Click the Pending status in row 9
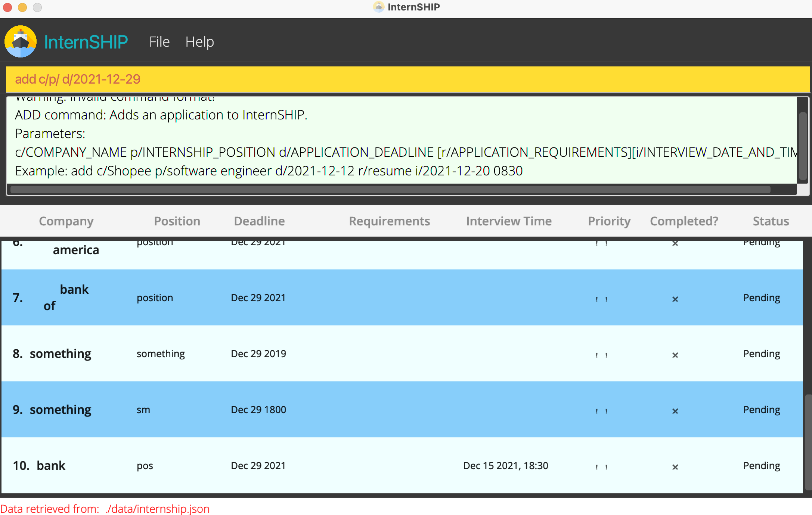812x515 pixels. pos(761,409)
